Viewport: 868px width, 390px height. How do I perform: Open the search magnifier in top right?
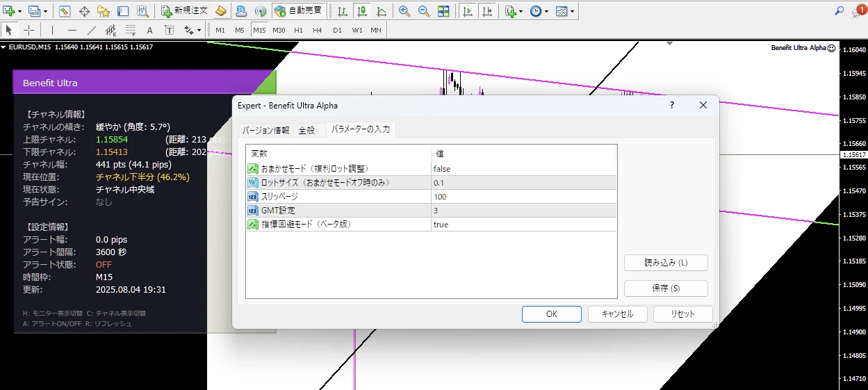(840, 11)
